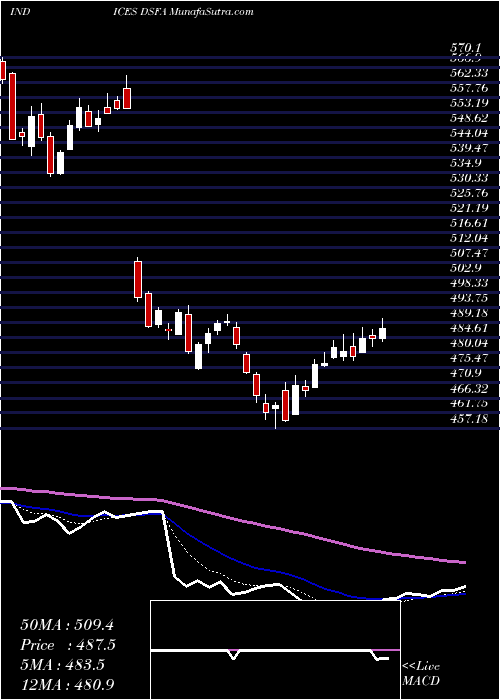Click the 507.47 price level label
The width and height of the screenshot is (500, 700).
[x=469, y=254]
